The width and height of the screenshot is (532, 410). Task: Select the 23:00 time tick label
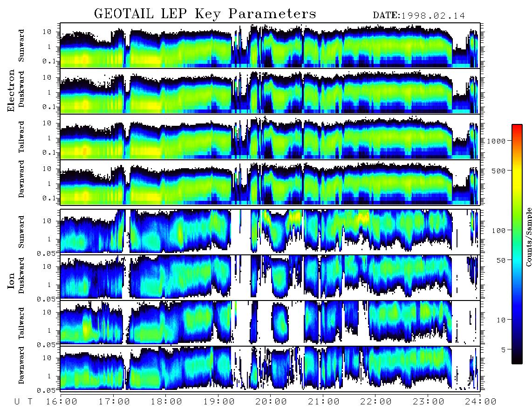tap(429, 402)
